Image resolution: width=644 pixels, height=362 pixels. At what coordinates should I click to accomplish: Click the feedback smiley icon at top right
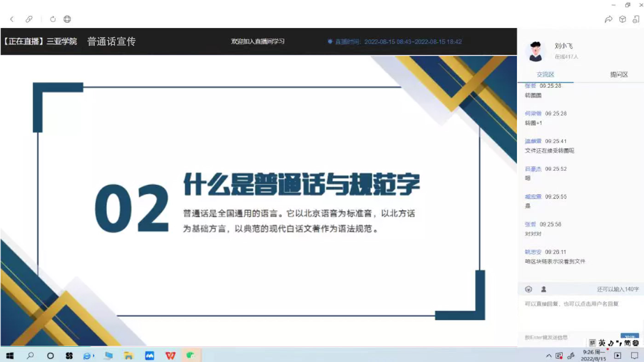[637, 19]
